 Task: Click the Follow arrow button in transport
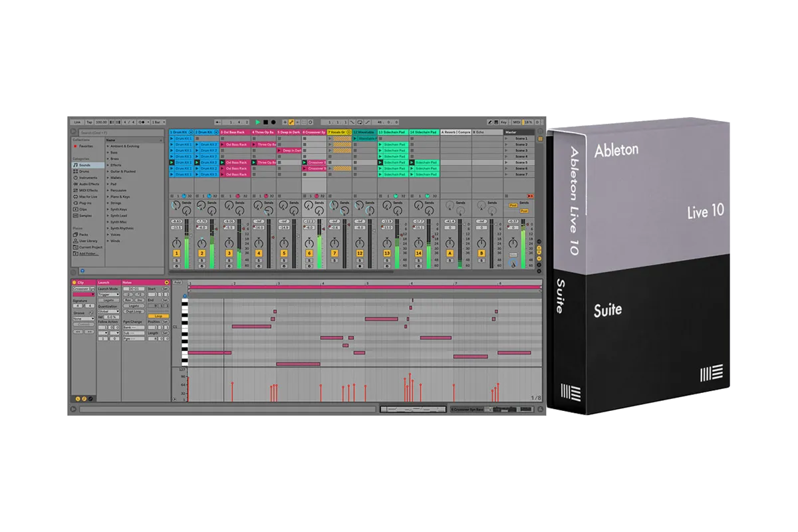[x=218, y=122]
